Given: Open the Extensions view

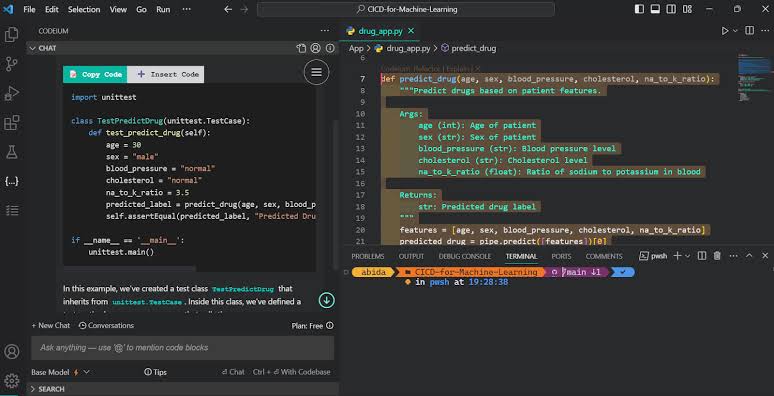Looking at the screenshot, I should [x=11, y=122].
